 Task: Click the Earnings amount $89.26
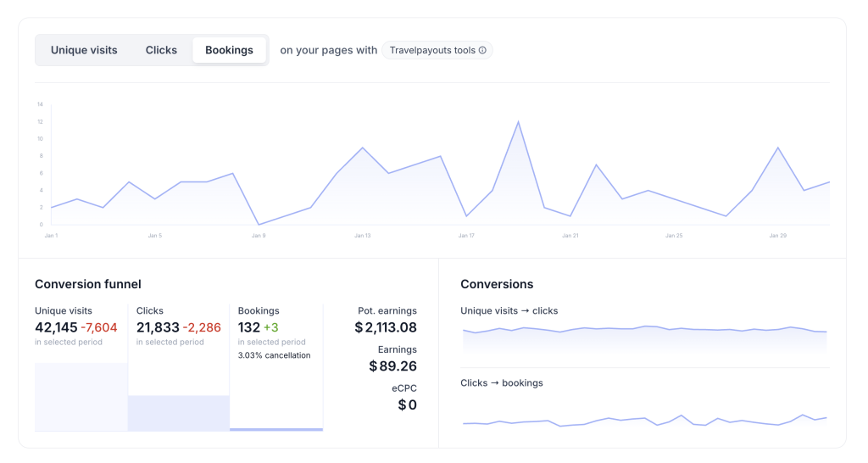point(392,366)
